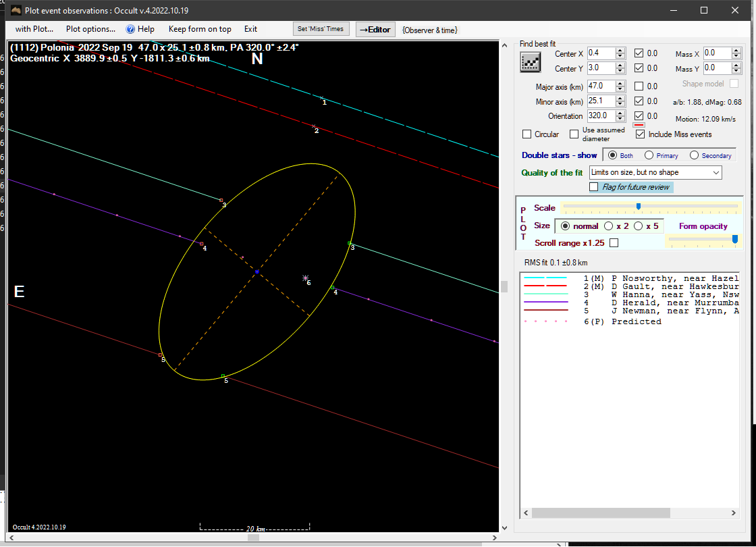Click the plot vertical scrollbar down arrow
This screenshot has width=756, height=547.
pos(504,527)
